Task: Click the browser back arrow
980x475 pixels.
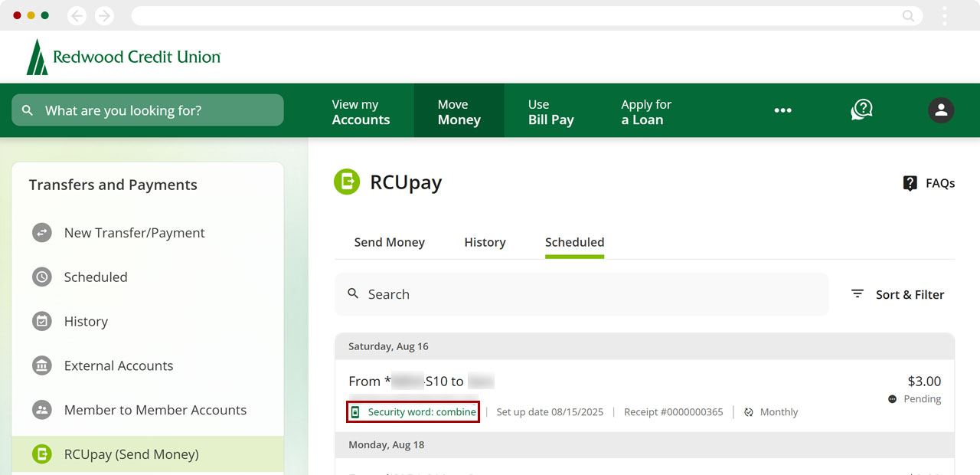Action: (77, 15)
